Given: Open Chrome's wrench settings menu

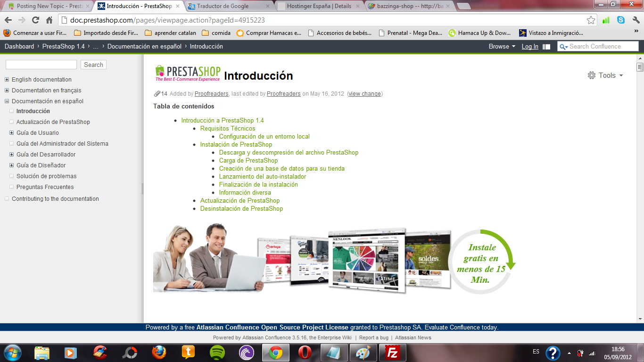Looking at the screenshot, I should point(636,20).
